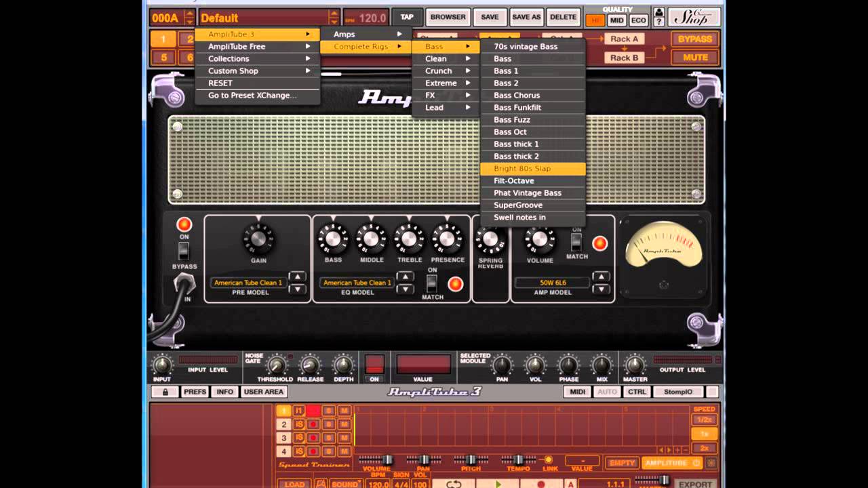Click the 1.1.1 position display field
868x488 pixels.
[x=605, y=484]
